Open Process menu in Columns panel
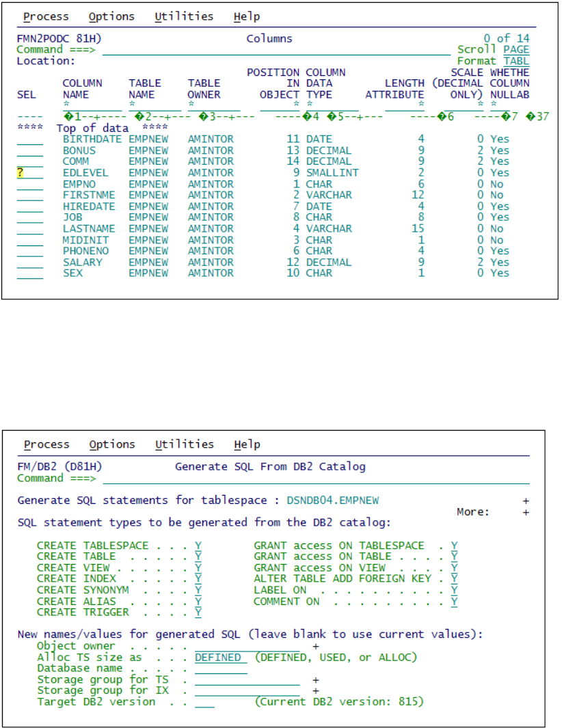 (46, 16)
